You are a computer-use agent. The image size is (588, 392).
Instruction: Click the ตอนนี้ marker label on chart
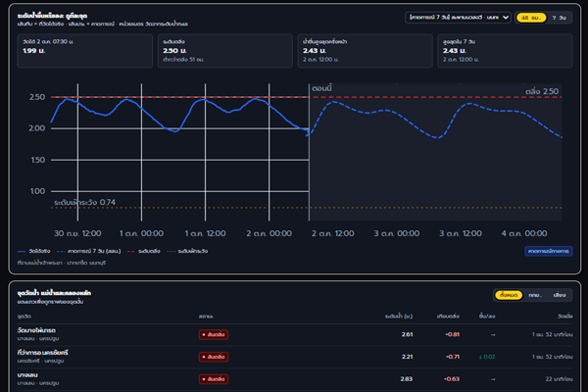click(x=321, y=88)
